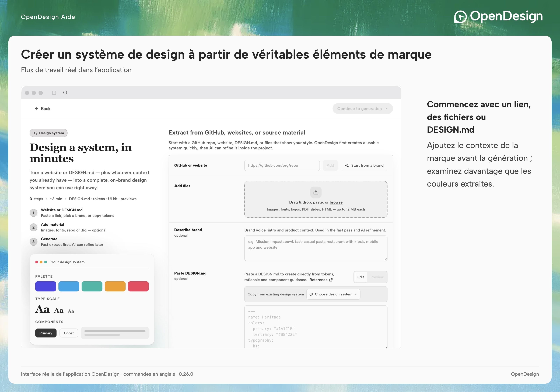The height and width of the screenshot is (392, 560).
Task: Open the Choose design system dropdown
Action: point(333,294)
